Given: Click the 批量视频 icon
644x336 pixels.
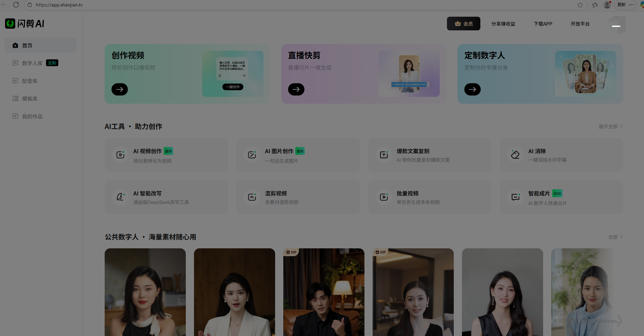Looking at the screenshot, I should [384, 197].
